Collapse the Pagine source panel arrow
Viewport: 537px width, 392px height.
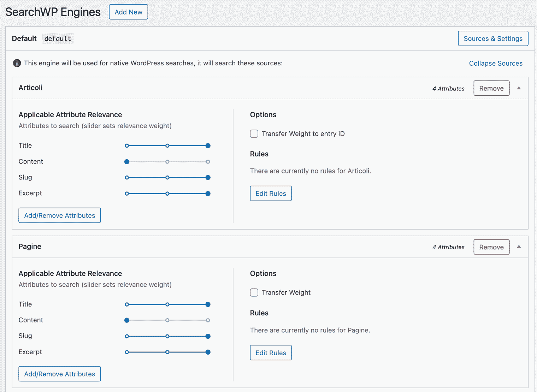point(519,247)
